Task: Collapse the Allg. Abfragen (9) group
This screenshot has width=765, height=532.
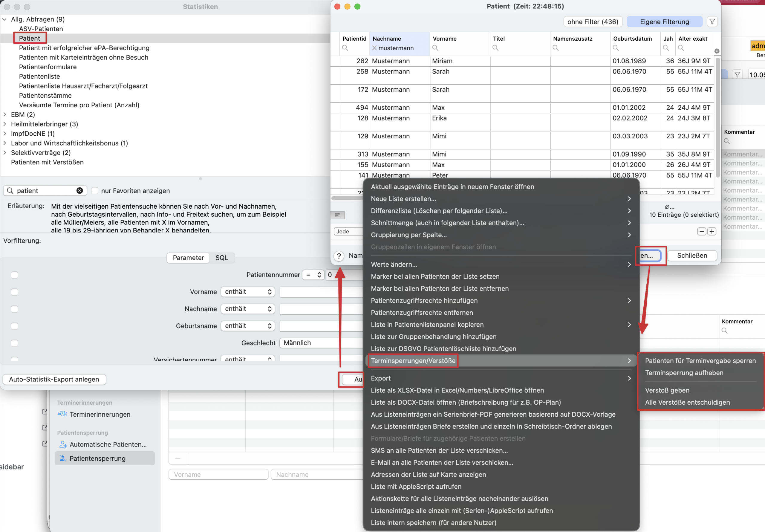Action: (x=4, y=19)
